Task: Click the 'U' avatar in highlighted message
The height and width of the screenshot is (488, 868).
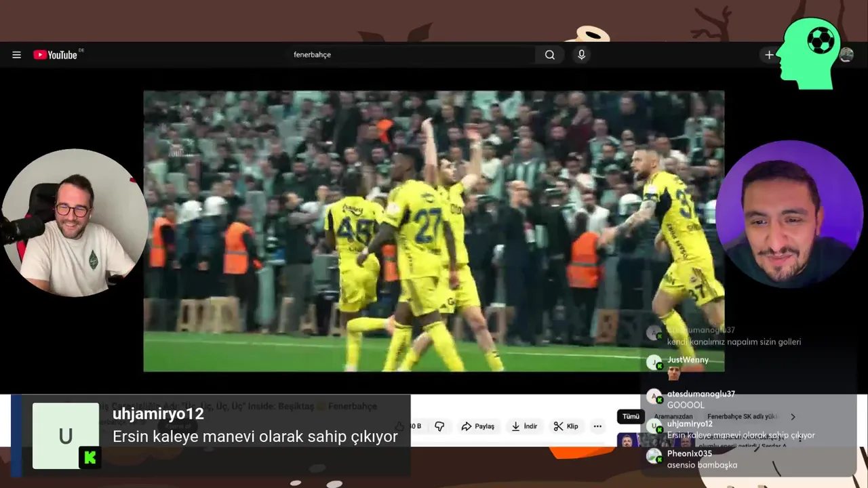Action: (66, 436)
